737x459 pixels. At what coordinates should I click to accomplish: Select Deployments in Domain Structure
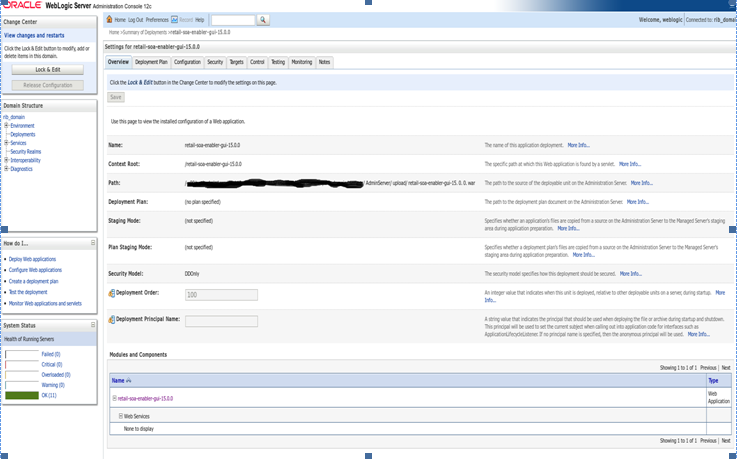(x=23, y=134)
